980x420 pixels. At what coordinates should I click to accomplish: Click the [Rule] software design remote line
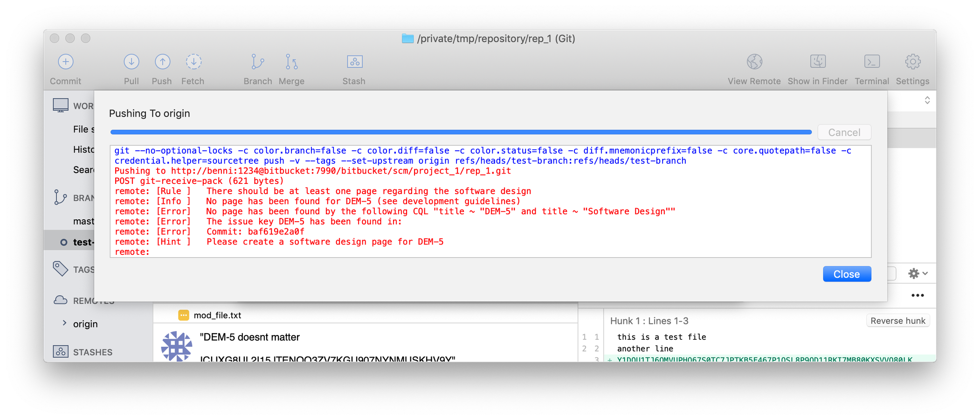(x=323, y=191)
